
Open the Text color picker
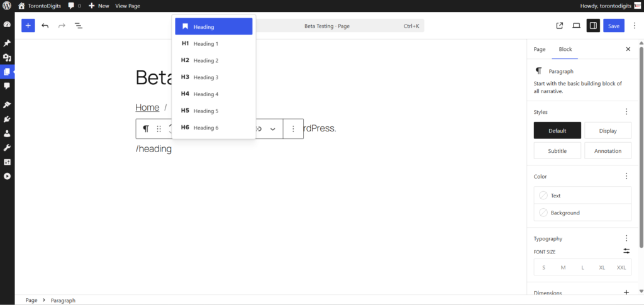(582, 196)
